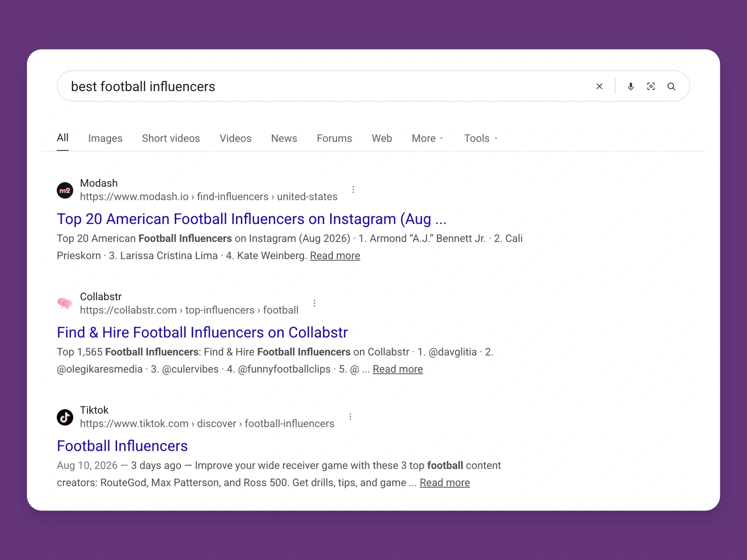Viewport: 747px width, 560px height.
Task: Click the Tiktok site name
Action: tap(94, 410)
